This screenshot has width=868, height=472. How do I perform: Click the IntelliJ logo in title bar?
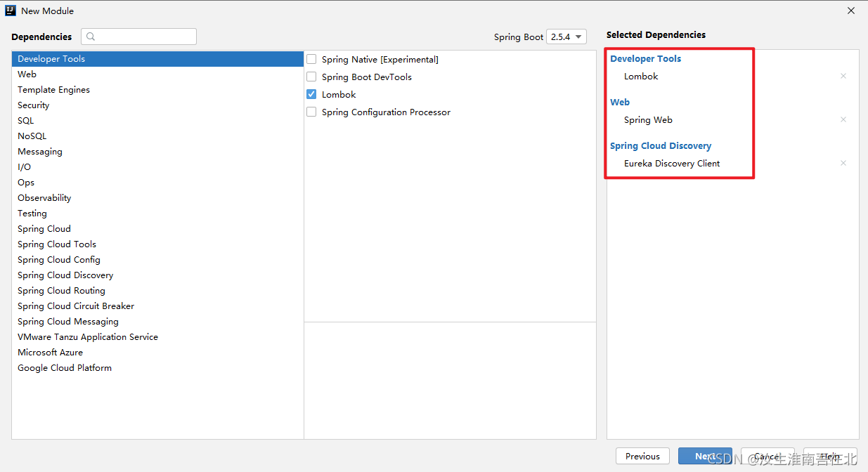click(11, 11)
